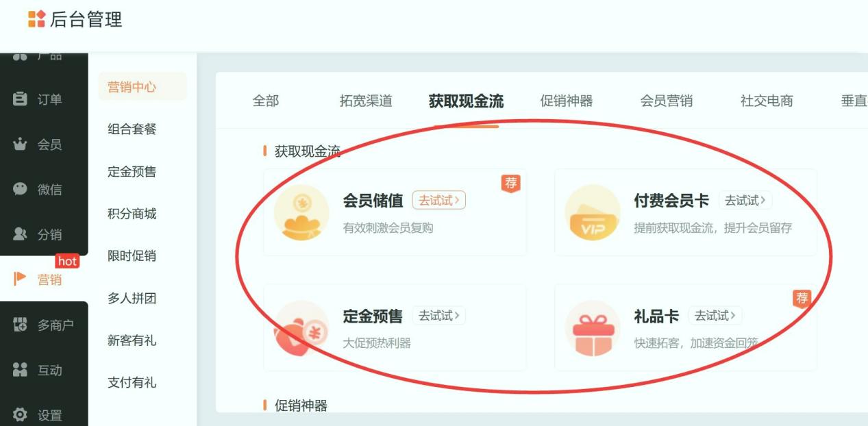Open the 多商户 sidebar icon
This screenshot has width=868, height=426.
coord(21,325)
